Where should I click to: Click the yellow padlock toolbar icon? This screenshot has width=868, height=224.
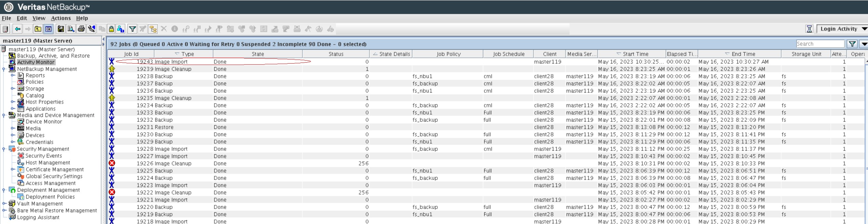(x=111, y=29)
